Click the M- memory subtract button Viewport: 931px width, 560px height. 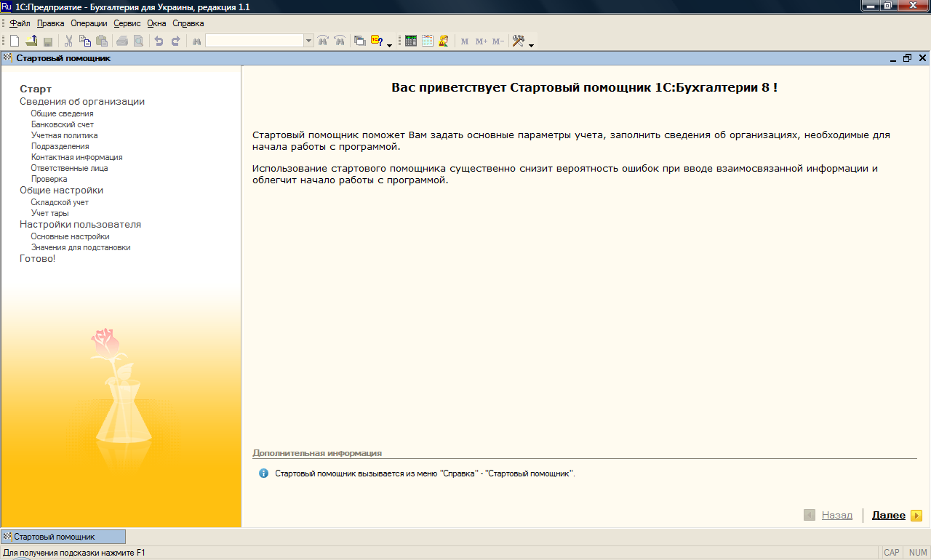498,41
